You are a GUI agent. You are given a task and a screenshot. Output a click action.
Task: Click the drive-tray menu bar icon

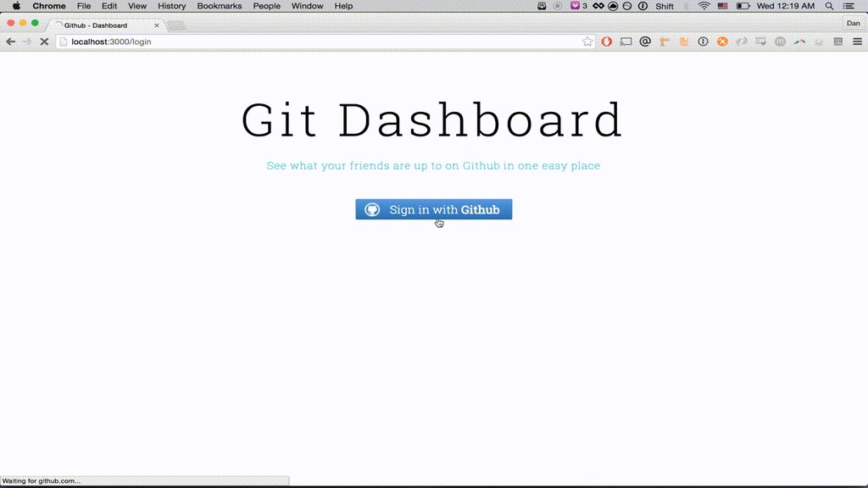click(542, 6)
